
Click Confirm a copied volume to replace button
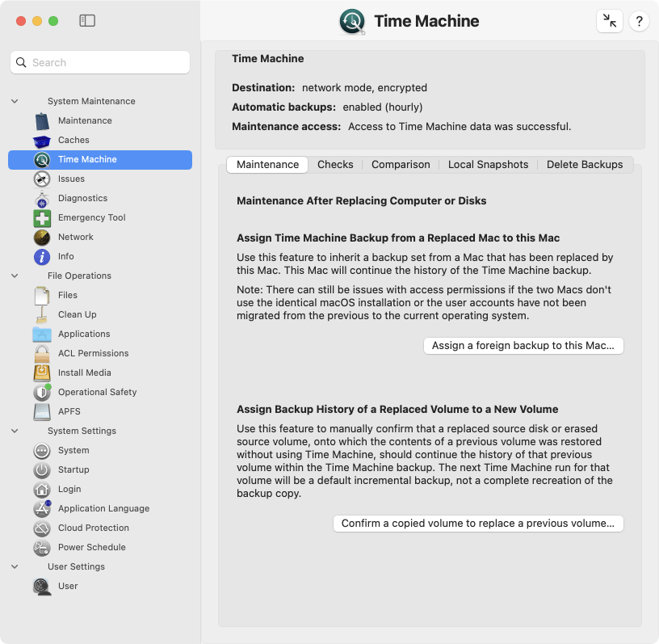coord(478,524)
